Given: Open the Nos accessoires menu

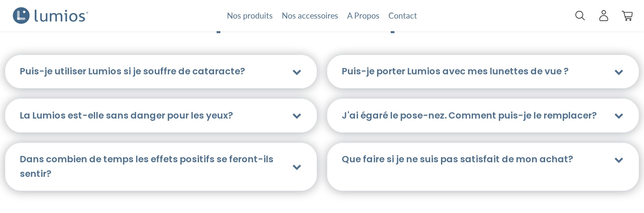Looking at the screenshot, I should pyautogui.click(x=310, y=16).
